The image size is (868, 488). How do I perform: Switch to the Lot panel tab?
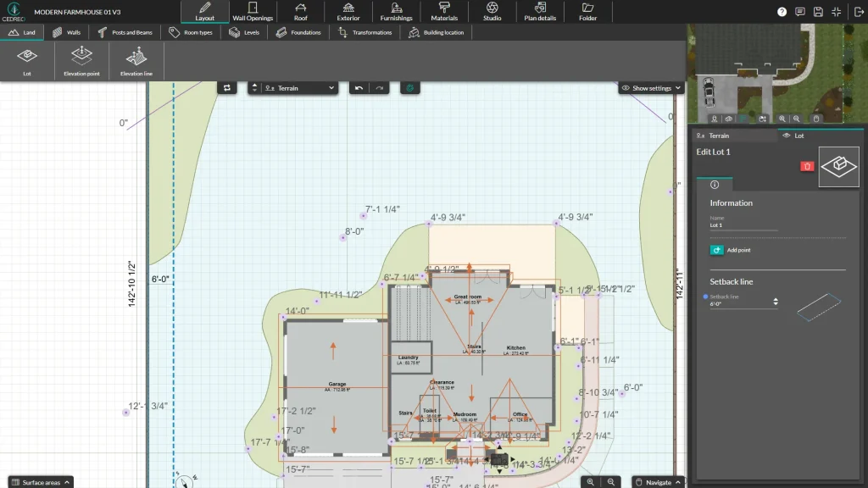pyautogui.click(x=821, y=136)
